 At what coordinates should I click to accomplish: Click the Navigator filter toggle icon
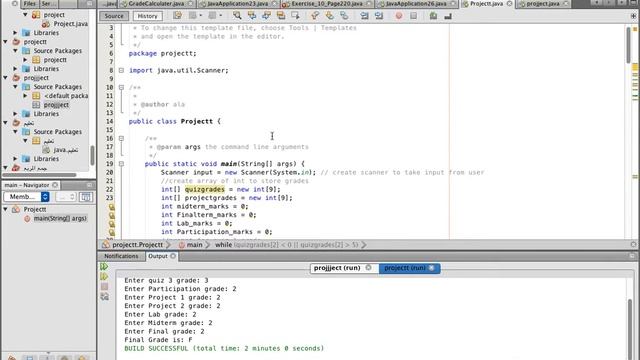(x=86, y=197)
